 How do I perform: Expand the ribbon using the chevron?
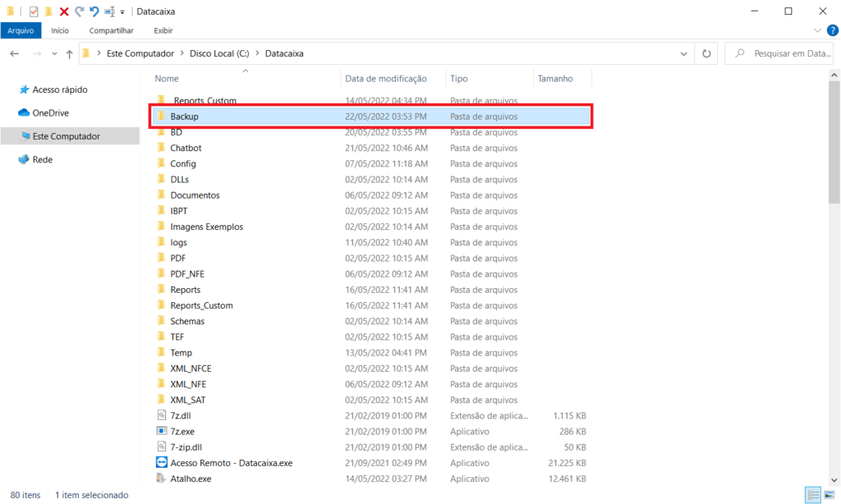pyautogui.click(x=818, y=30)
